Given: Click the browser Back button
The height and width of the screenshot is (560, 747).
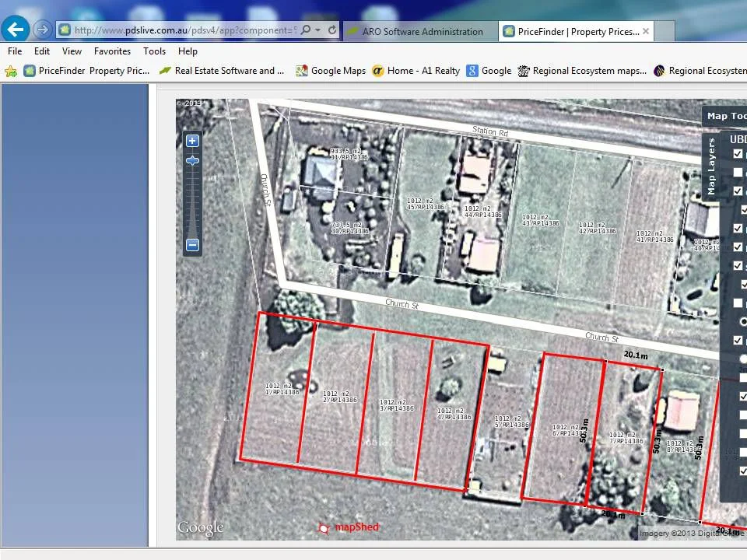Looking at the screenshot, I should 15,30.
